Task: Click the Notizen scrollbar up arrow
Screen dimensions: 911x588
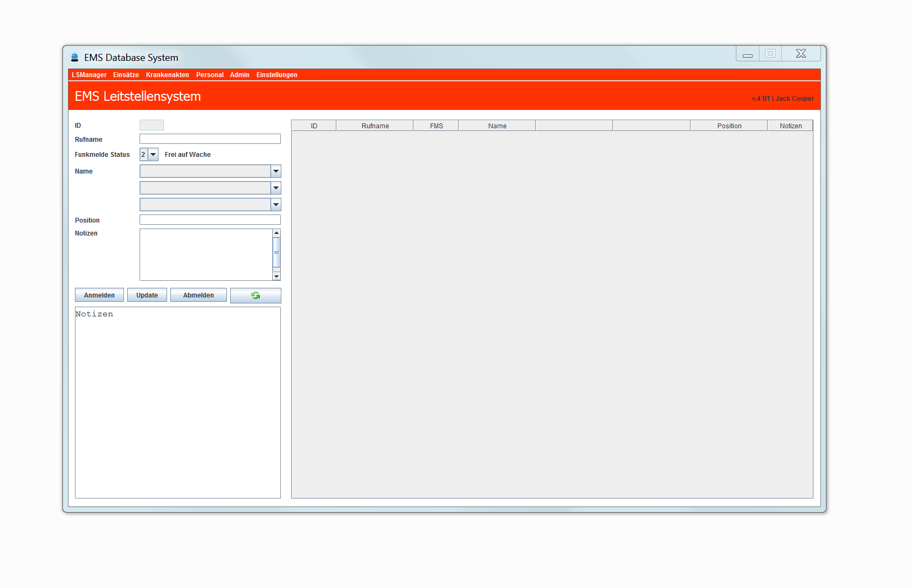Action: (x=277, y=233)
